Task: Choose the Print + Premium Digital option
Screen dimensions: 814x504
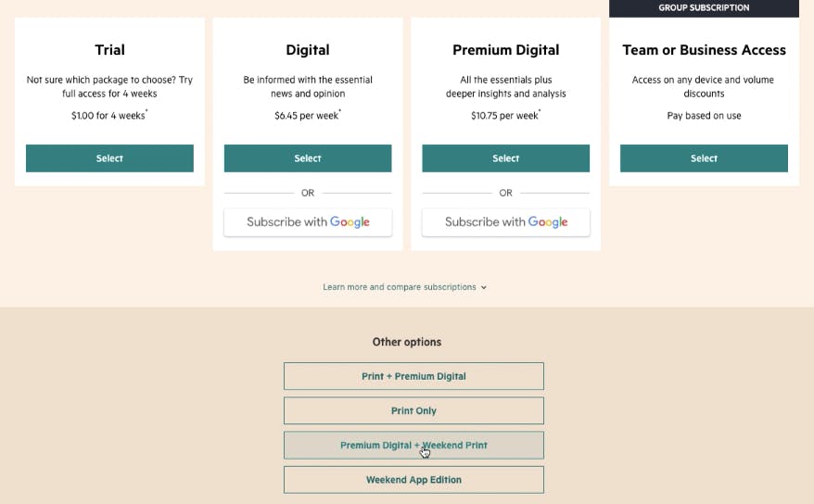Action: (x=413, y=376)
